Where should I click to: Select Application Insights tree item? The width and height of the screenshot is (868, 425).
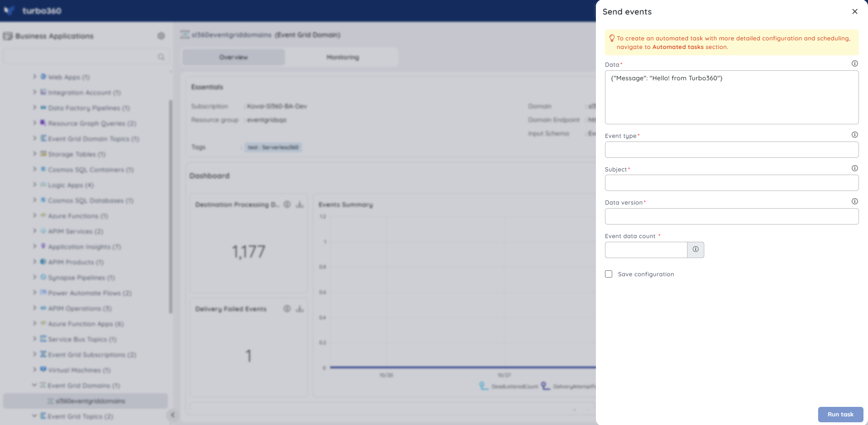click(84, 247)
